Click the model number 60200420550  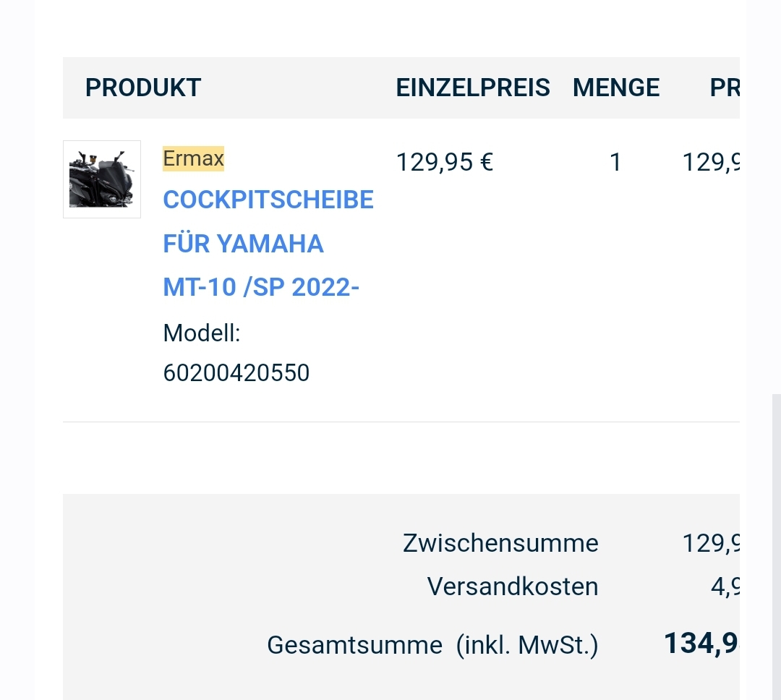tap(236, 373)
